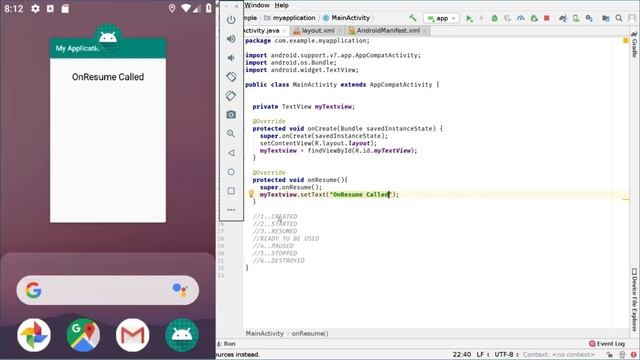Debug app with the bug icon
The width and height of the screenshot is (640, 360).
(494, 18)
